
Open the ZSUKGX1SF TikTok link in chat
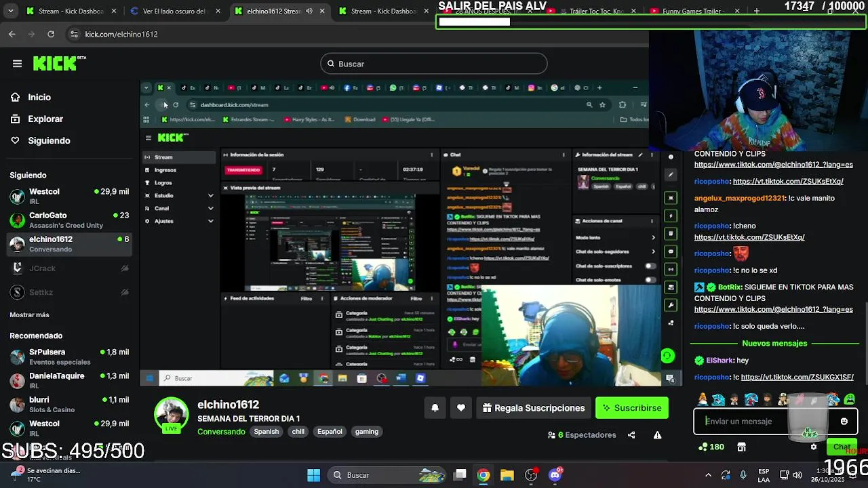pos(797,378)
